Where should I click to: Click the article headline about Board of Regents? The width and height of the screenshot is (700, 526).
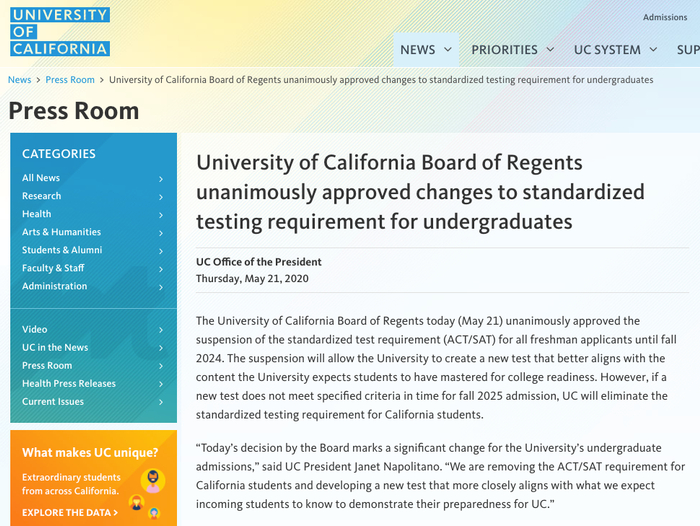click(420, 192)
